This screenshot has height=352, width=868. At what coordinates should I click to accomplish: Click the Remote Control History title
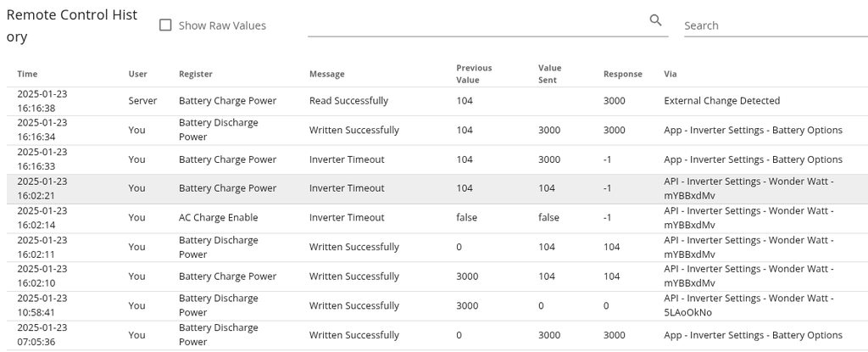[x=71, y=27]
